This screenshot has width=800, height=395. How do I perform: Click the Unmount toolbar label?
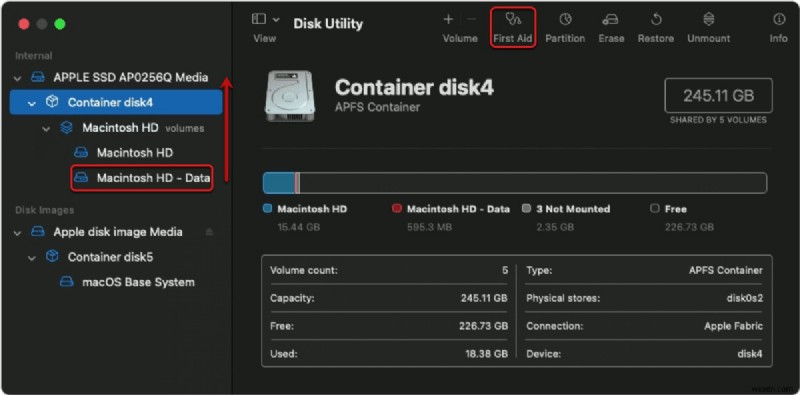point(709,38)
